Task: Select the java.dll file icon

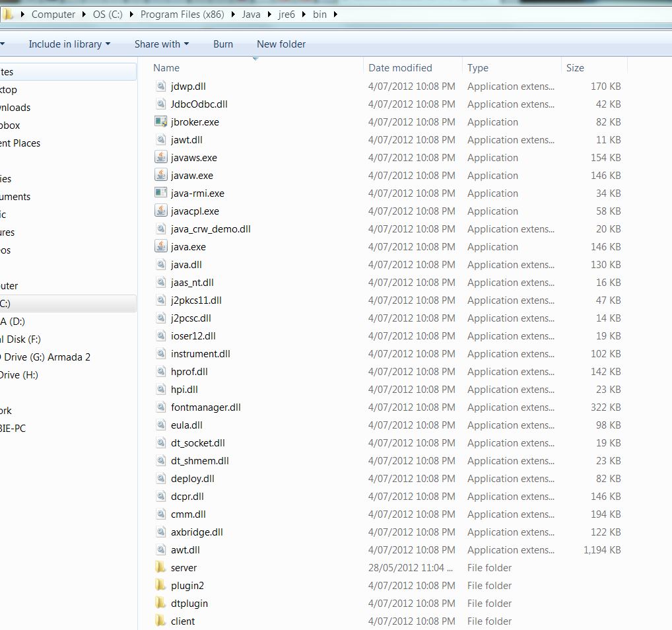Action: [160, 265]
